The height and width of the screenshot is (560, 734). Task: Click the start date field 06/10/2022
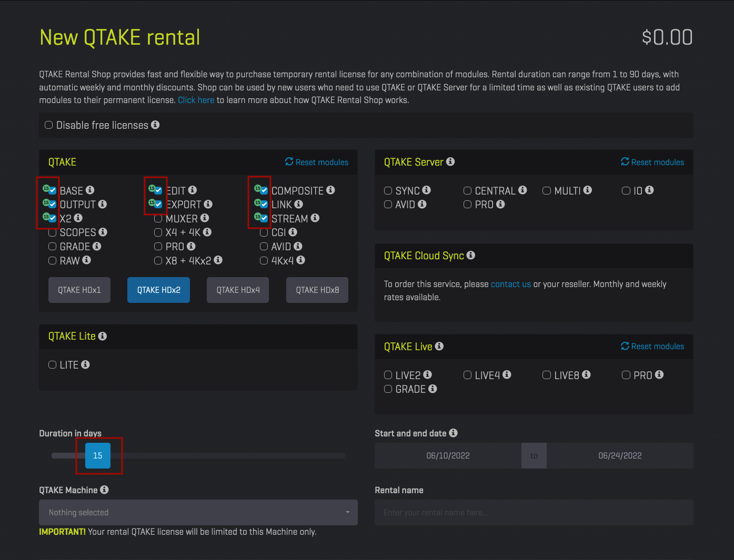448,455
